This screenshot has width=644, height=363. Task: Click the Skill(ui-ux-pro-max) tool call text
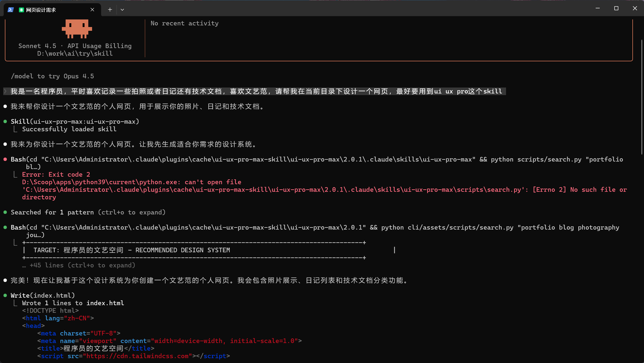[75, 122]
